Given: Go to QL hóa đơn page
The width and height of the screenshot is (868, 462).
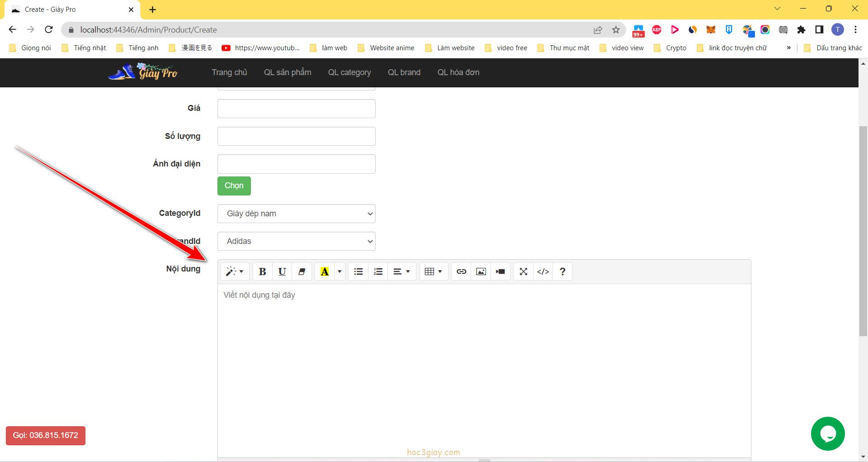Looking at the screenshot, I should [458, 72].
